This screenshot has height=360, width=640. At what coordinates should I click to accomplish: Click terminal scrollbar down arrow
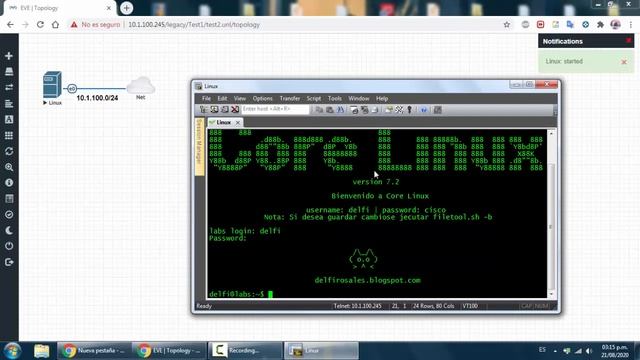point(551,294)
